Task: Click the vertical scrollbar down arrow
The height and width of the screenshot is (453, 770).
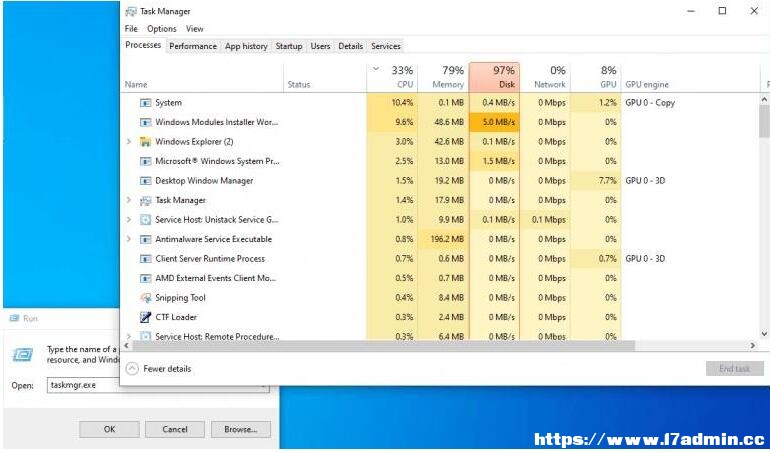Action: (x=764, y=334)
